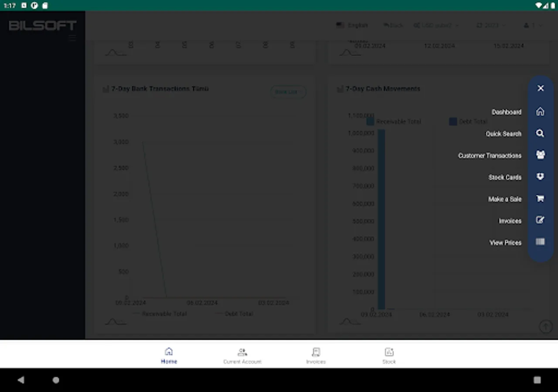Open Customer Transactions via its icon
The height and width of the screenshot is (392, 558).
(540, 155)
